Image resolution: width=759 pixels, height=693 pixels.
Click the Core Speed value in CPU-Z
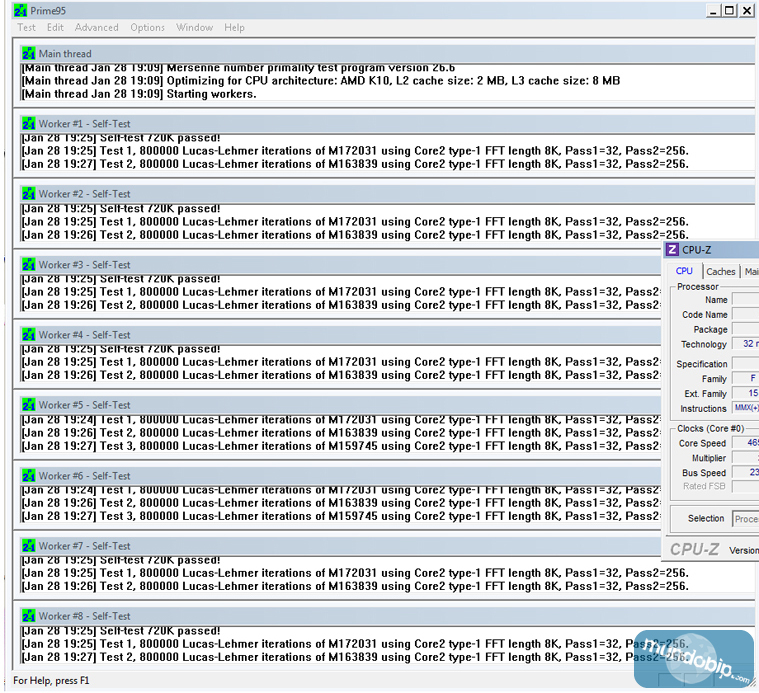click(746, 443)
